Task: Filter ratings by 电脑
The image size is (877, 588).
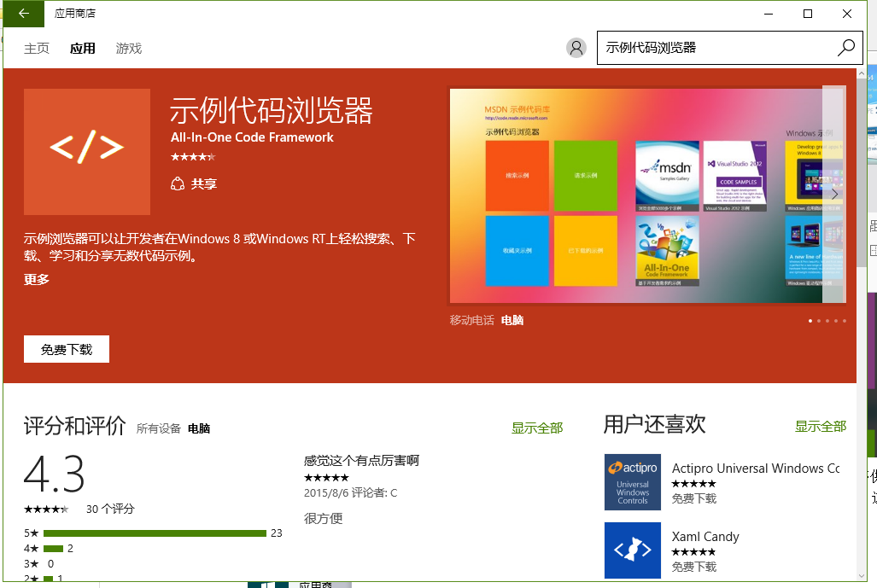Action: (x=199, y=428)
